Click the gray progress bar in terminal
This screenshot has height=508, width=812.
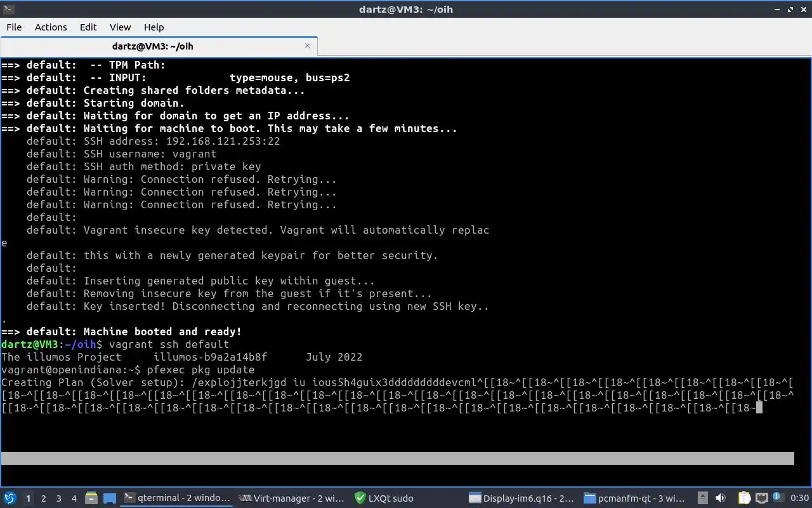pos(397,458)
